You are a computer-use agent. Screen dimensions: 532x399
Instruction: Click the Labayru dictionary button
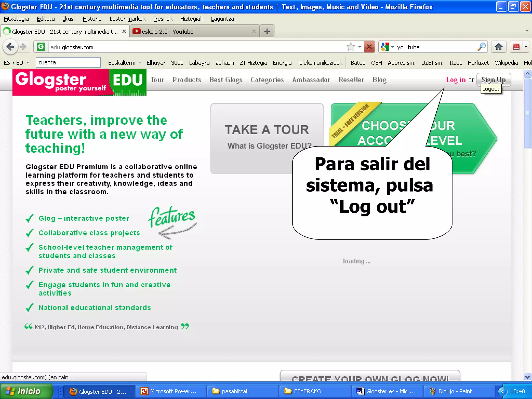199,63
